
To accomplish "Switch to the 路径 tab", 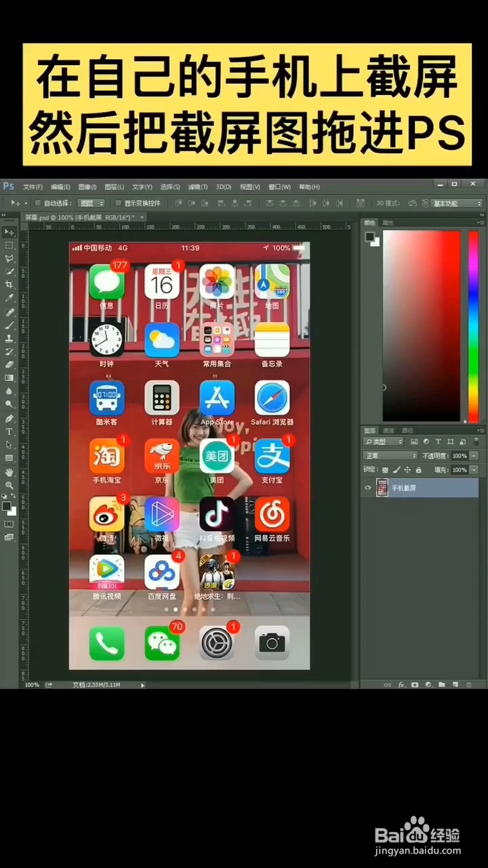I will (407, 430).
